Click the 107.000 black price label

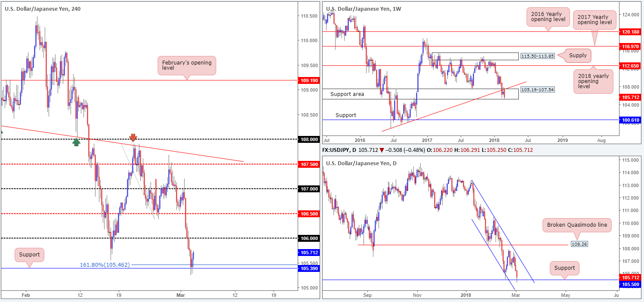(308, 189)
